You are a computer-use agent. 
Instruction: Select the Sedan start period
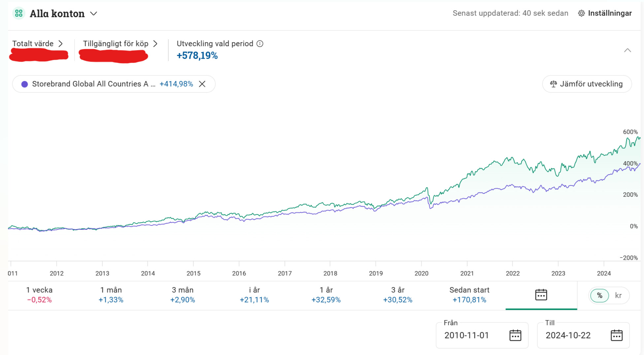coord(469,295)
